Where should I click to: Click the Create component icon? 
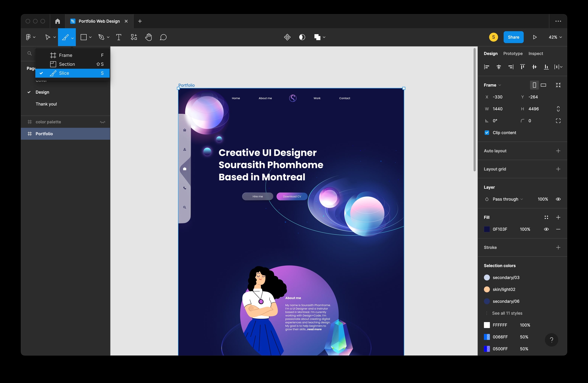pyautogui.click(x=287, y=37)
